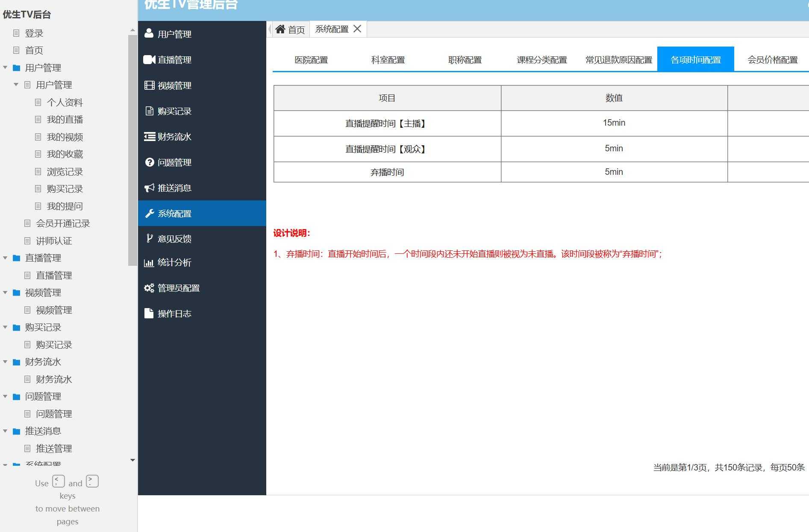This screenshot has height=532, width=809.
Task: Click the 推送消息 megaphone icon
Action: coord(149,188)
